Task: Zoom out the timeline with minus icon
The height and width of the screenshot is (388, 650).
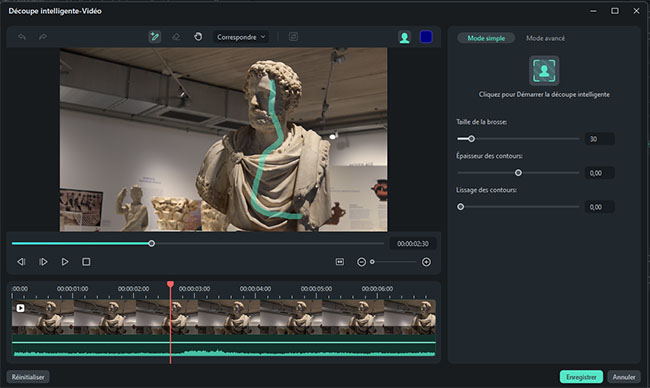Action: pos(361,262)
